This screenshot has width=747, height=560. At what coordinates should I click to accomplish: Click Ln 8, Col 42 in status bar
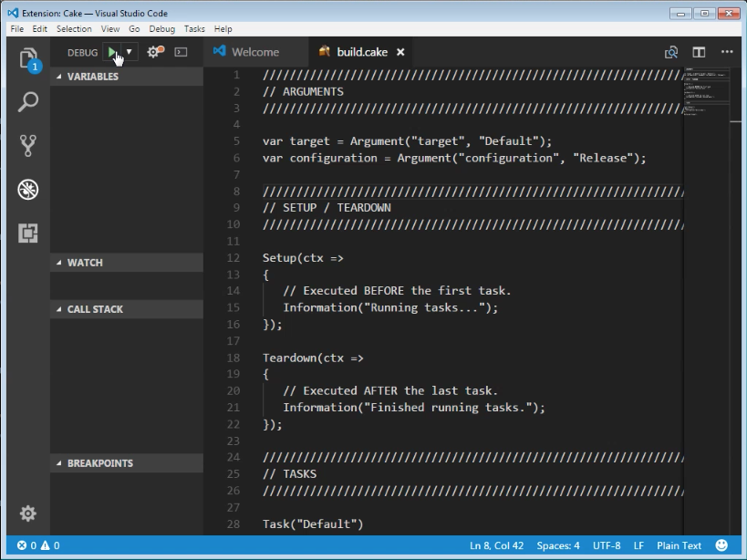(x=496, y=545)
